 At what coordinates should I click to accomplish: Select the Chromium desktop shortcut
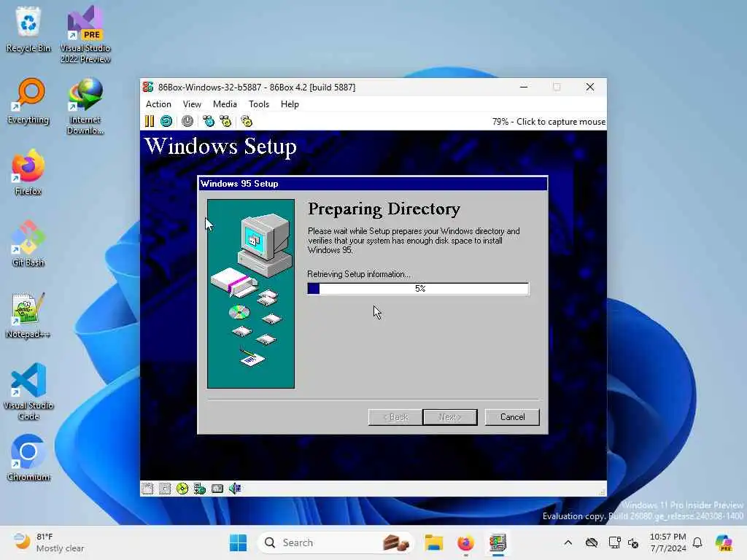click(x=28, y=458)
